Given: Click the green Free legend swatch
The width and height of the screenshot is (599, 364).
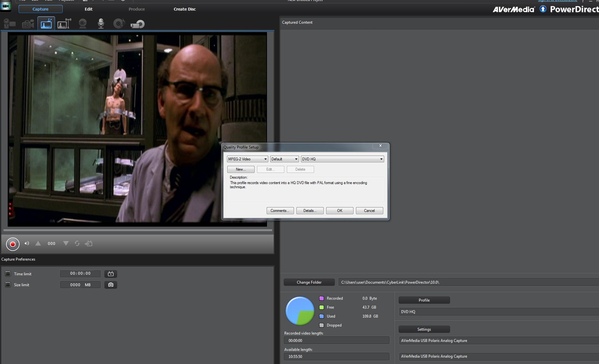Looking at the screenshot, I should tap(321, 307).
